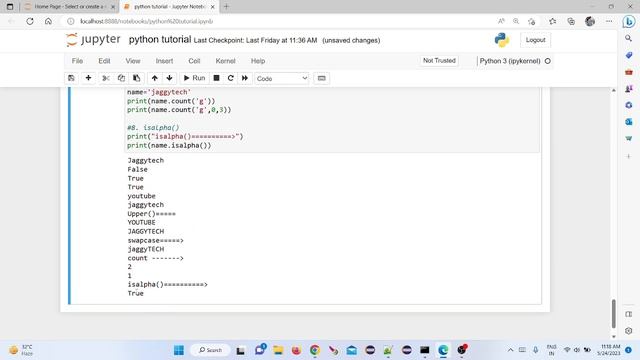Open the Insert menu
640x360 pixels.
tap(164, 61)
